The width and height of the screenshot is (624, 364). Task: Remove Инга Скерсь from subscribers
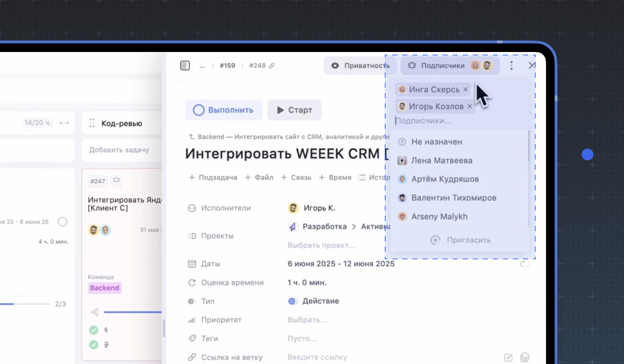(x=465, y=90)
